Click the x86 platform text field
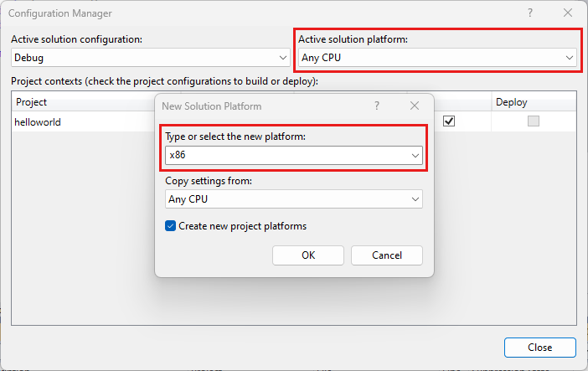Image resolution: width=588 pixels, height=371 pixels. click(x=285, y=156)
